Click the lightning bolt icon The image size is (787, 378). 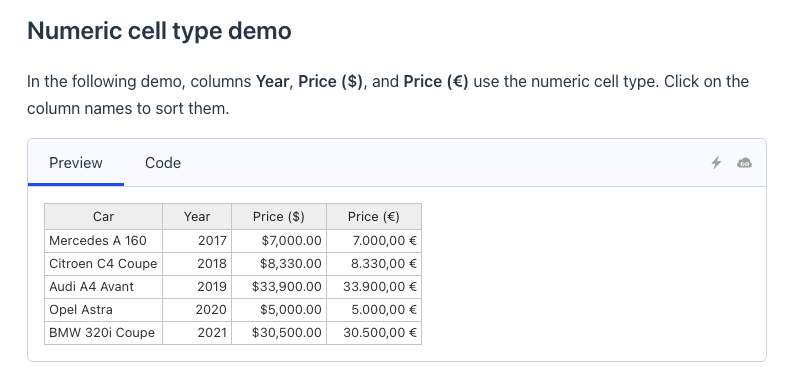pos(716,163)
